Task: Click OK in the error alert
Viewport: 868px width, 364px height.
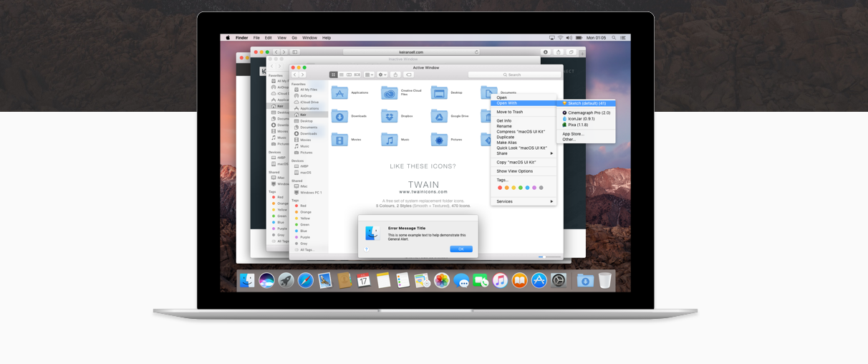Action: click(x=461, y=249)
